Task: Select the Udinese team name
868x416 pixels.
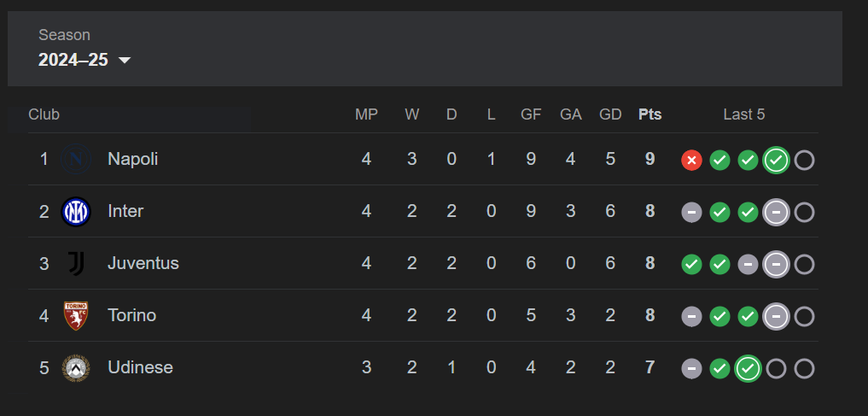Action: [140, 368]
